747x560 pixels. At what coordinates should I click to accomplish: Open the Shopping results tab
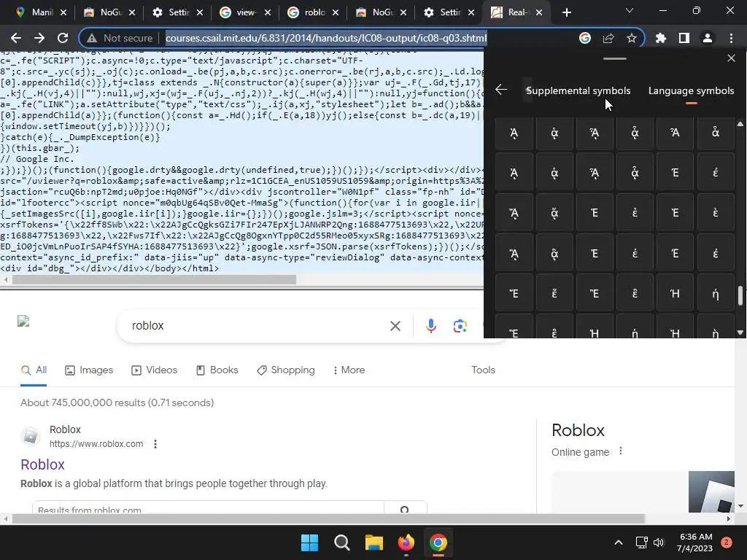(x=286, y=370)
